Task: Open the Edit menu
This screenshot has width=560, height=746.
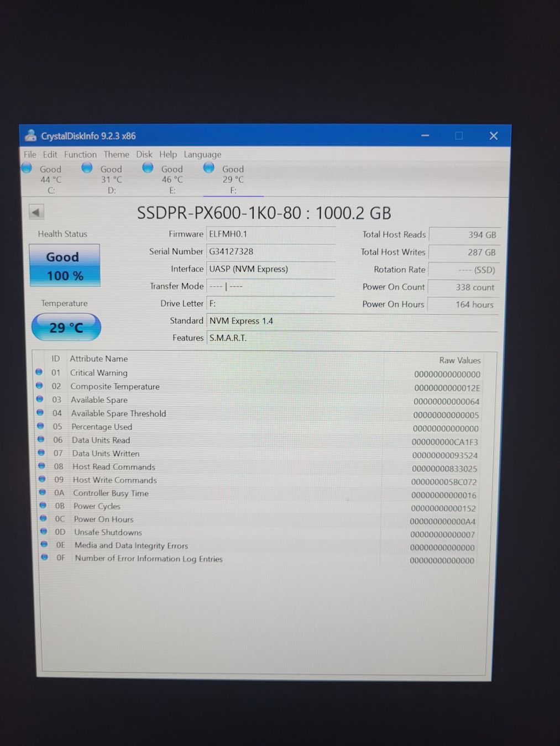Action: pyautogui.click(x=50, y=155)
